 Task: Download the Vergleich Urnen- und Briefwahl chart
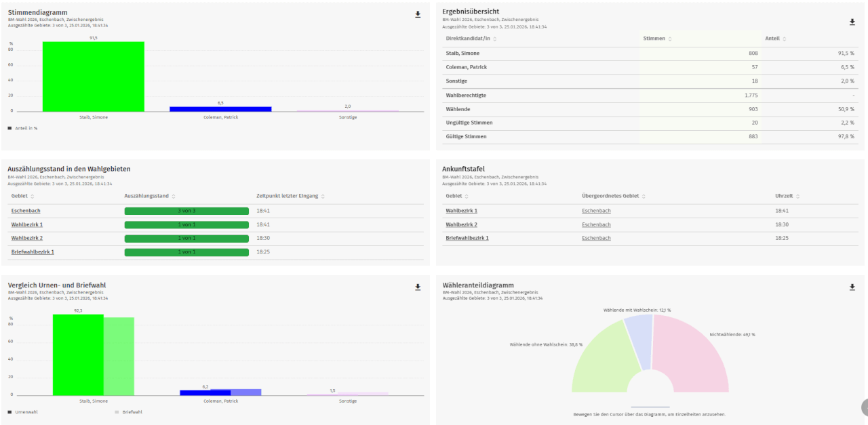[x=418, y=287]
